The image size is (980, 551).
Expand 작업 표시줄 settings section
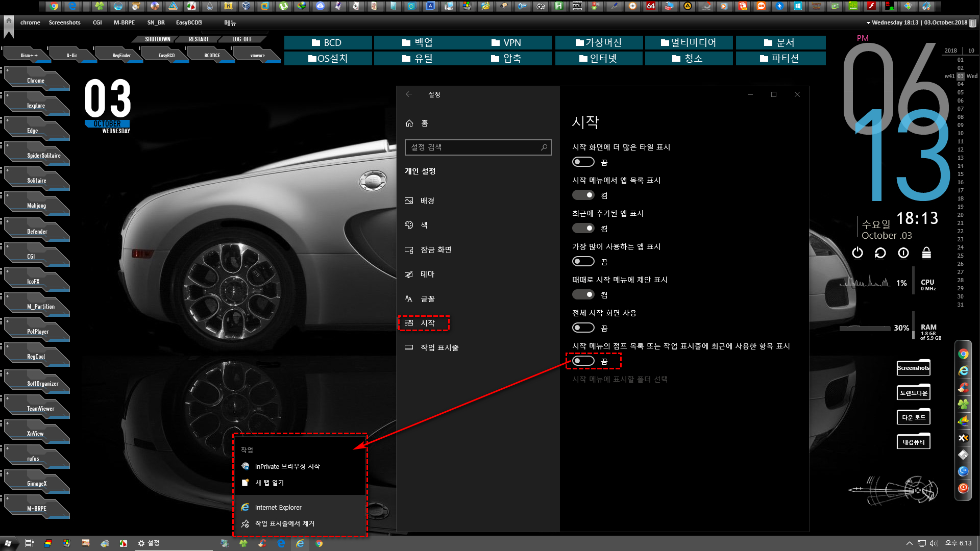click(441, 347)
